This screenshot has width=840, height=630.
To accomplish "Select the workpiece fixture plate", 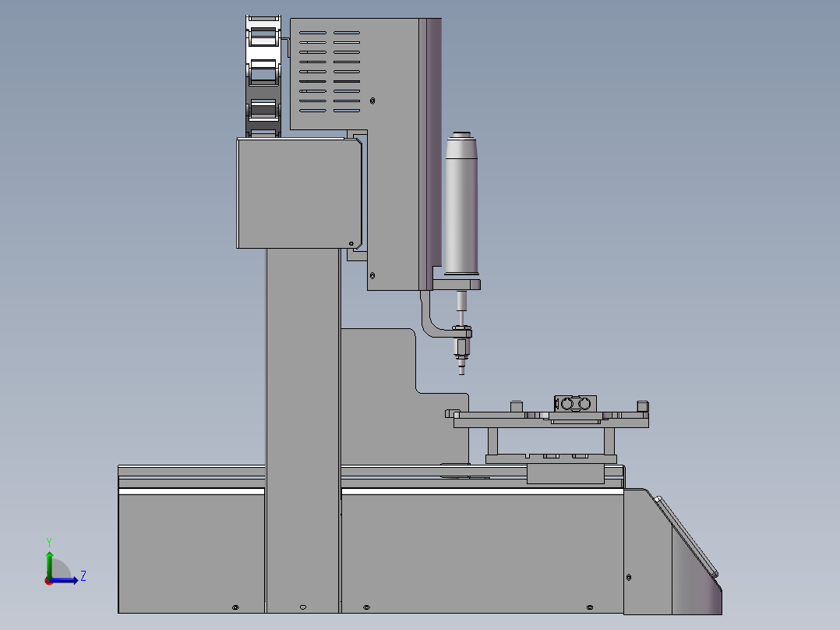I will point(551,419).
